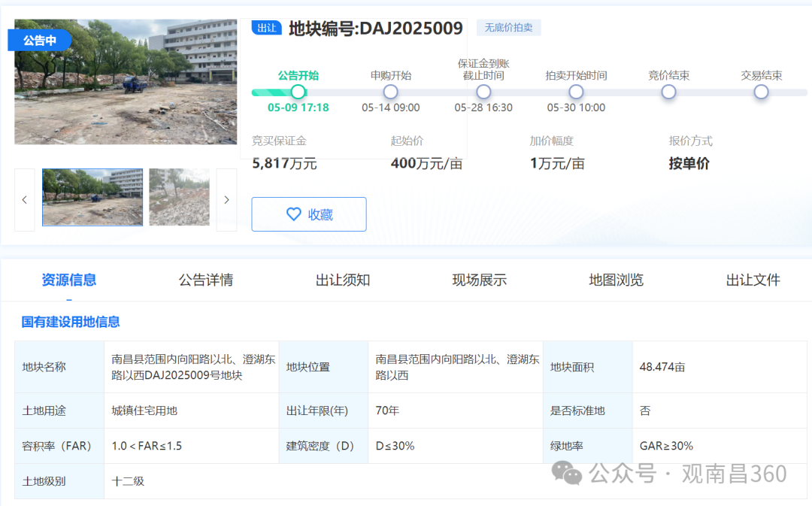Viewport: 812px width, 506px height.
Task: Click the 容积率（FAR）label cell
Action: (59, 446)
